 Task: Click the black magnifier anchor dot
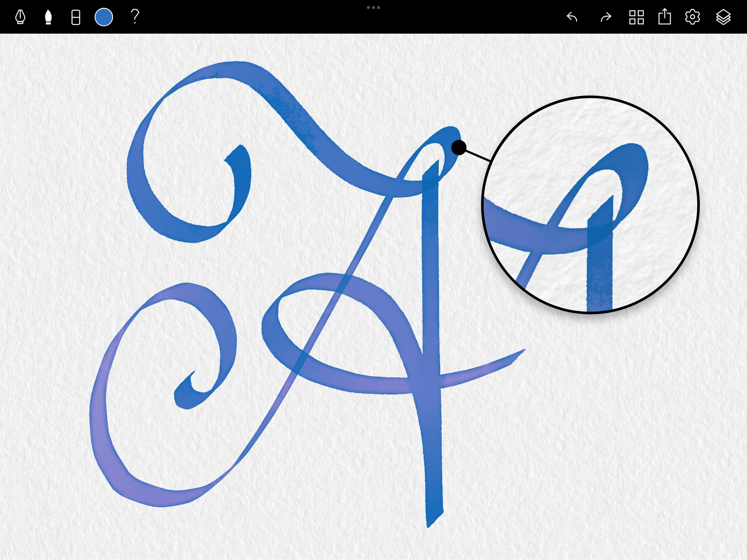coord(459,148)
